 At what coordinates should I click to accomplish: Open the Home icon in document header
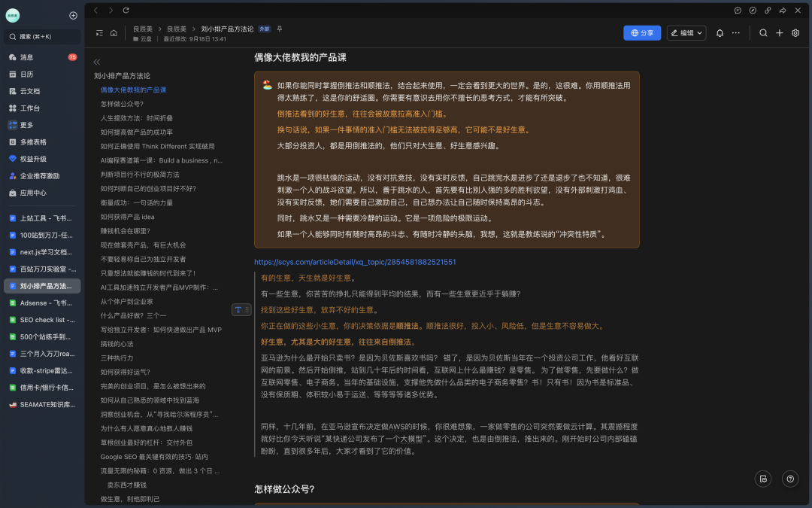click(114, 33)
